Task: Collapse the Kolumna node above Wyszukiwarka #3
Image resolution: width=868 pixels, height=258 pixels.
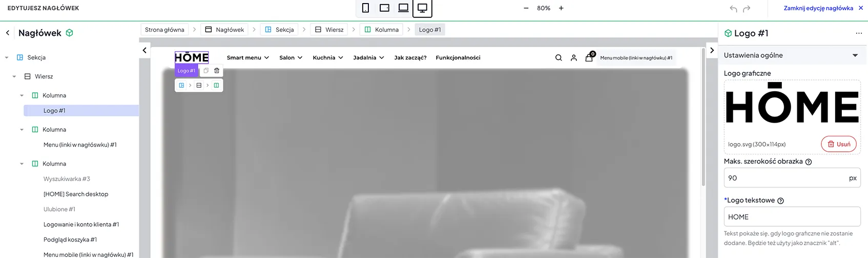Action: [x=22, y=164]
